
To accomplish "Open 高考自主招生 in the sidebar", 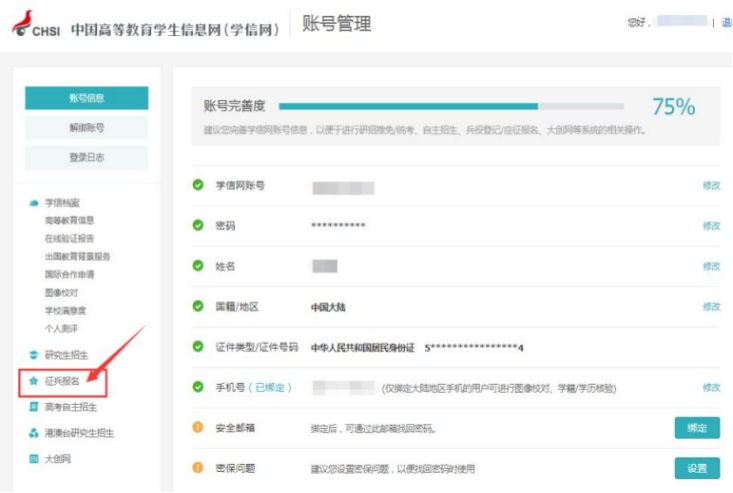I will point(71,407).
